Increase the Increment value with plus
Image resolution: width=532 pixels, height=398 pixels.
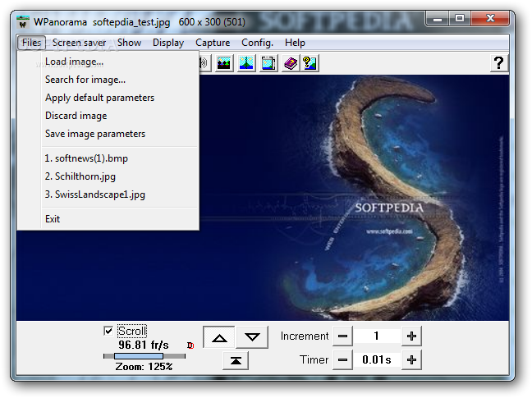pyautogui.click(x=411, y=336)
